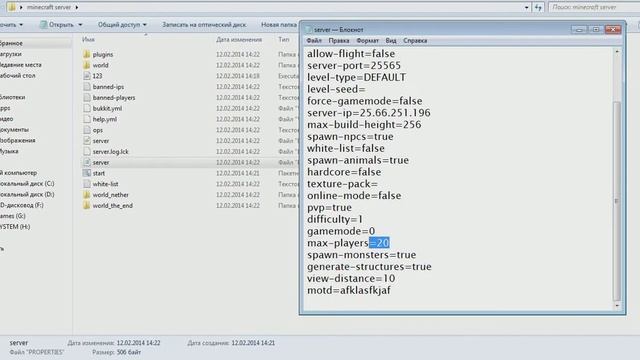Image resolution: width=640 pixels, height=360 pixels.
Task: Click the gamemode=0 line
Action: pos(341,231)
